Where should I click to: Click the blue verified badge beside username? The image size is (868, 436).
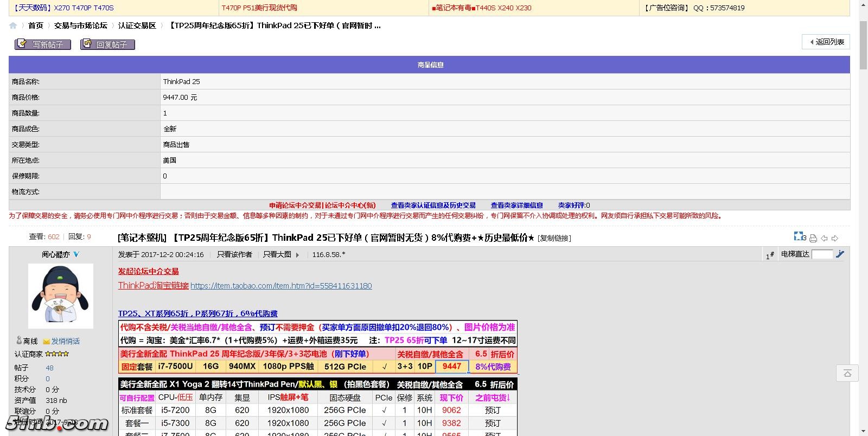(x=76, y=254)
